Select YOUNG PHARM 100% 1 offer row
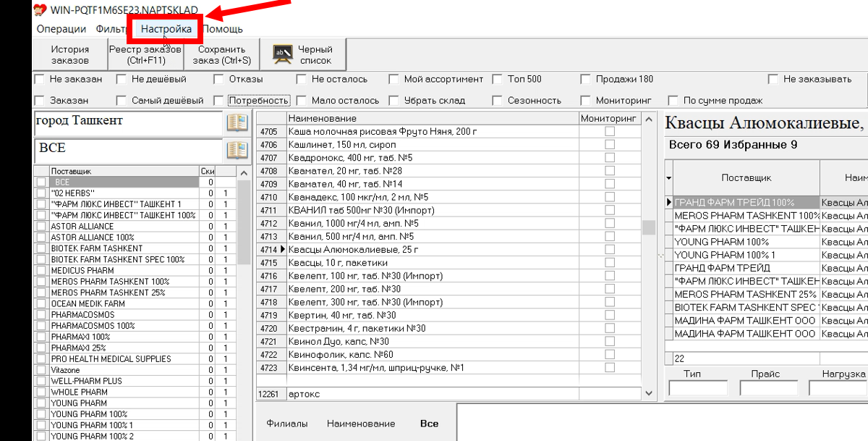The image size is (868, 441). [x=746, y=255]
